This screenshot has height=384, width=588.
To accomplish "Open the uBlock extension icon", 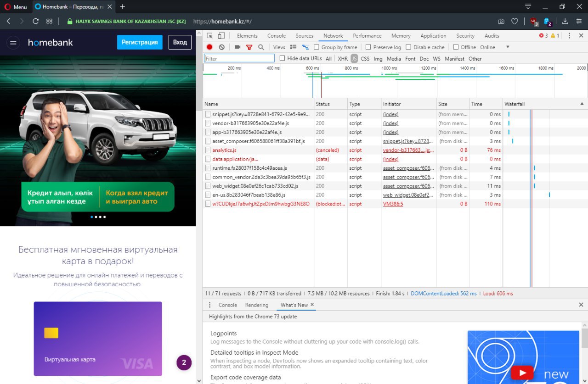I will (x=534, y=21).
